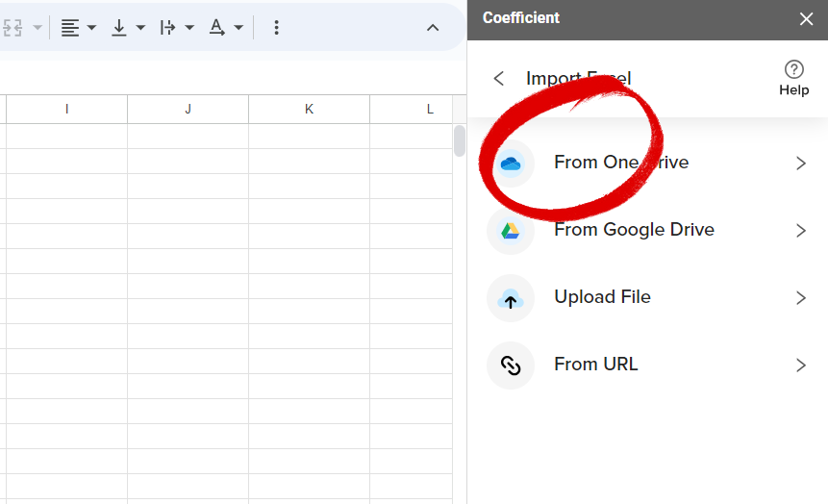Click the URL link icon

point(511,365)
